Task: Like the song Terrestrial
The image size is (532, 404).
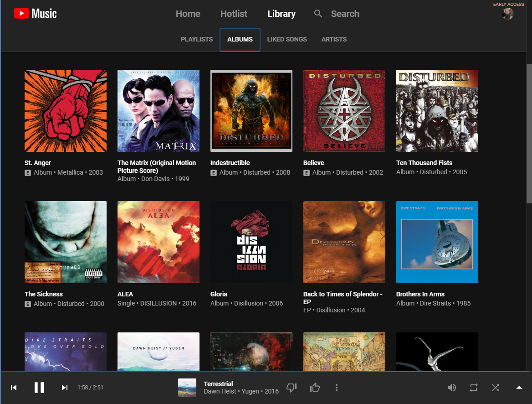Action: [315, 388]
